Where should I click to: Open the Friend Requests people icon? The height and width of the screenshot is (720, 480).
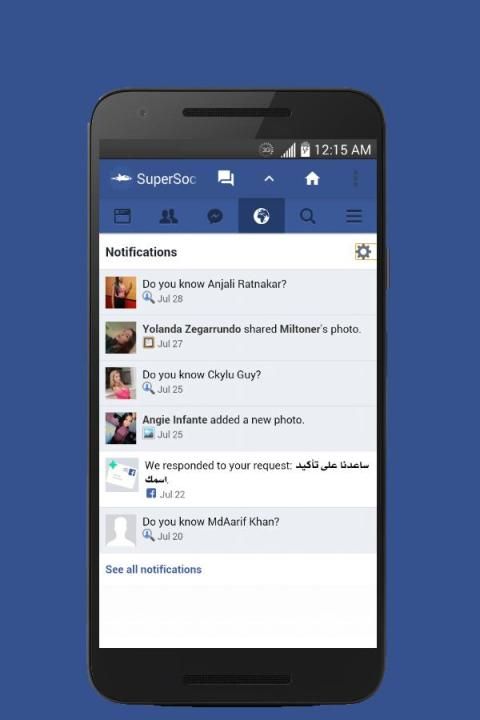point(169,216)
